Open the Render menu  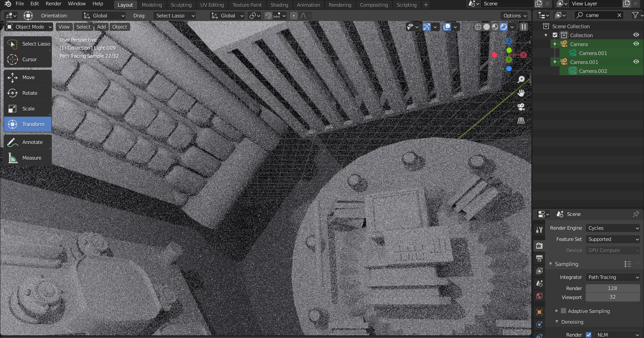click(54, 4)
